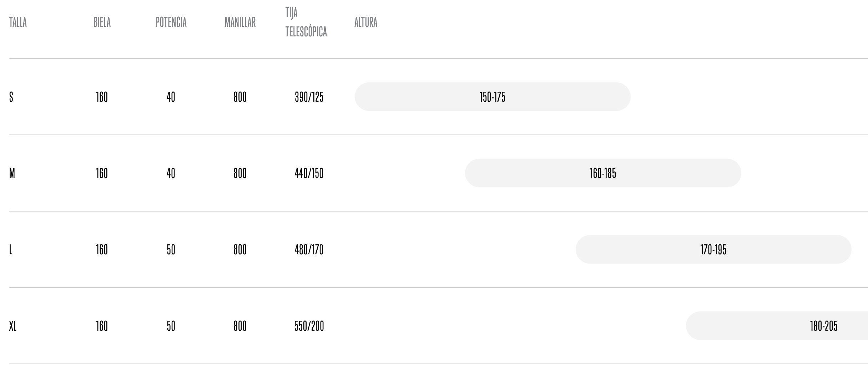
Task: Select the 440/150 dropper post value
Action: (309, 173)
